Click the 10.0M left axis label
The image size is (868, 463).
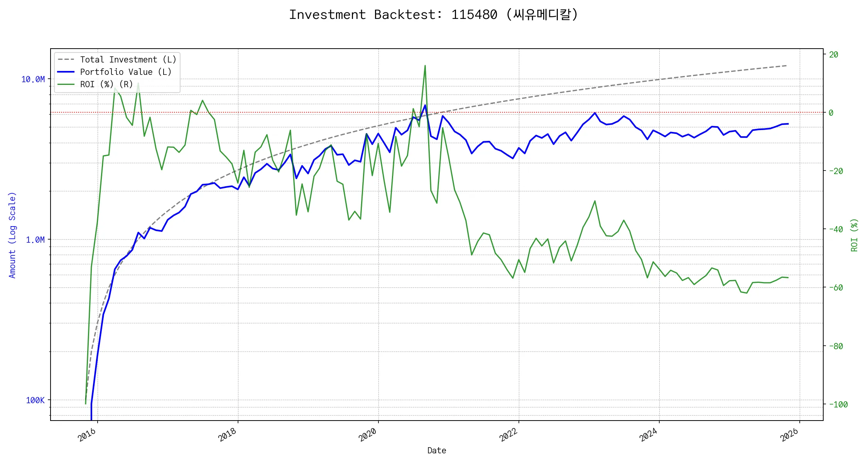click(33, 79)
